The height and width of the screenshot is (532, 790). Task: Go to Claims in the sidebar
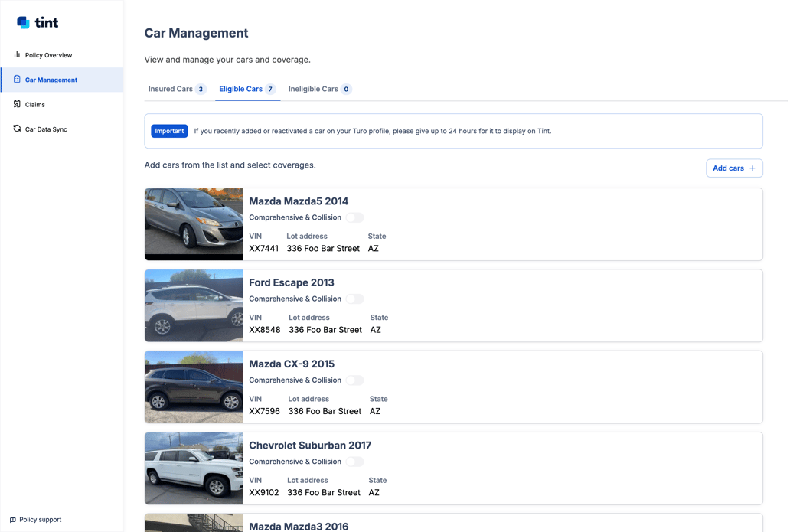[x=35, y=105]
